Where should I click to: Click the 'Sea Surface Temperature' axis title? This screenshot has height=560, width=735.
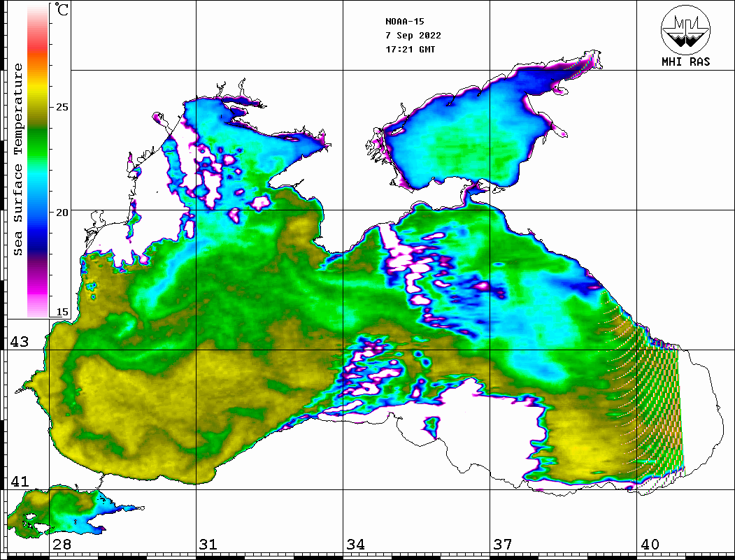pos(17,159)
